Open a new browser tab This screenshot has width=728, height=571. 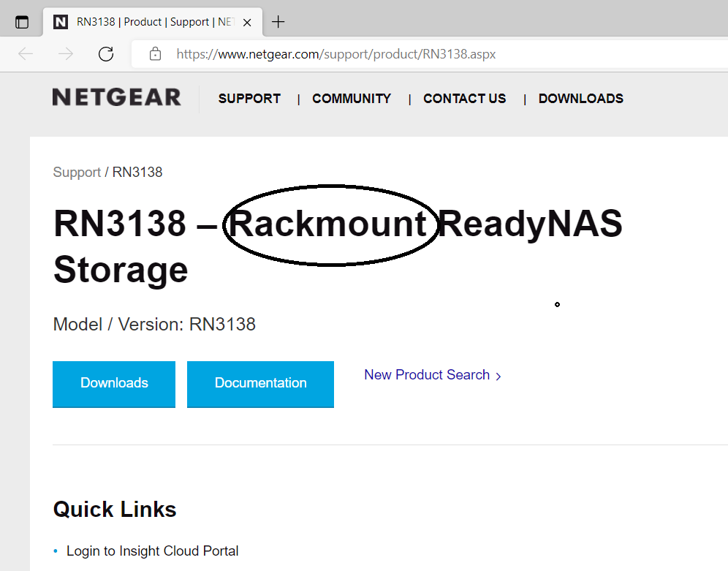pyautogui.click(x=278, y=22)
